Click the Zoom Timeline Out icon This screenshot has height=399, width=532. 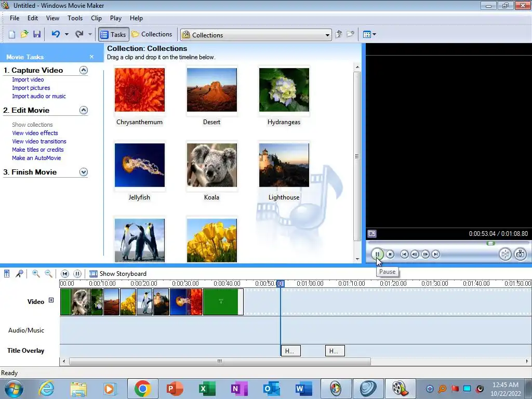(x=48, y=273)
